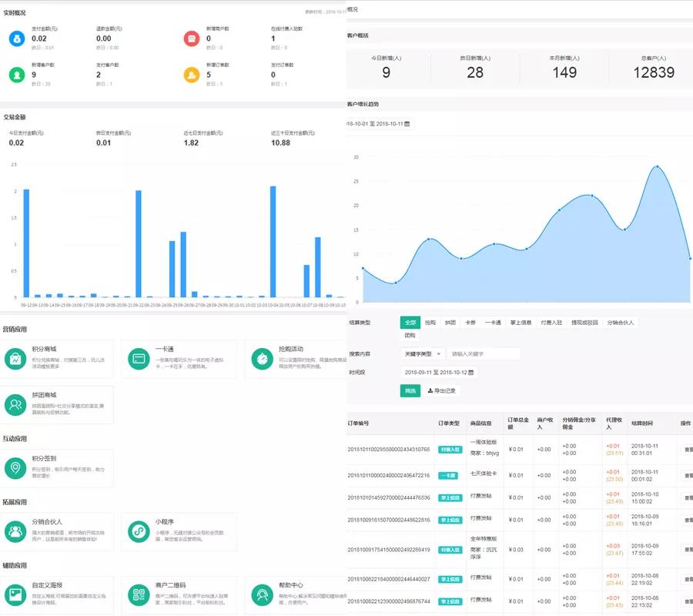Click order number 2018101100002400002406472216
This screenshot has width=693, height=616.
point(389,476)
